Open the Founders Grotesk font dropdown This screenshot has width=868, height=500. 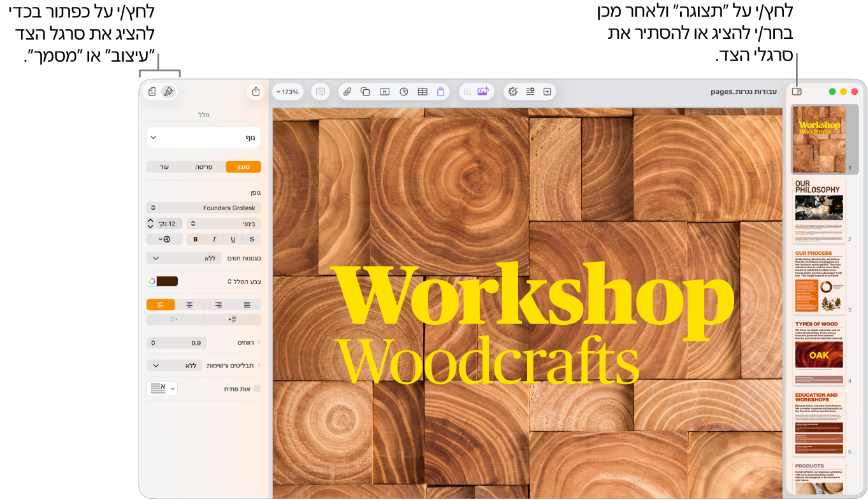click(204, 208)
